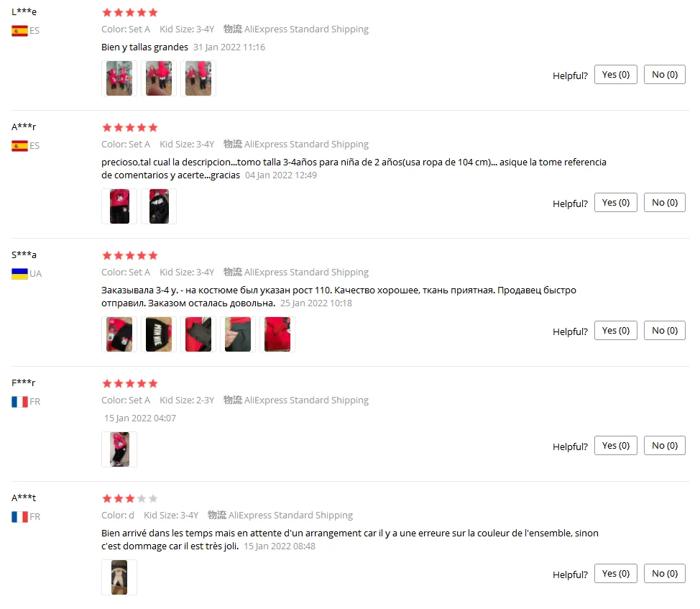Vote No on A***r's review
Screen dimensions: 700x609
tap(664, 203)
